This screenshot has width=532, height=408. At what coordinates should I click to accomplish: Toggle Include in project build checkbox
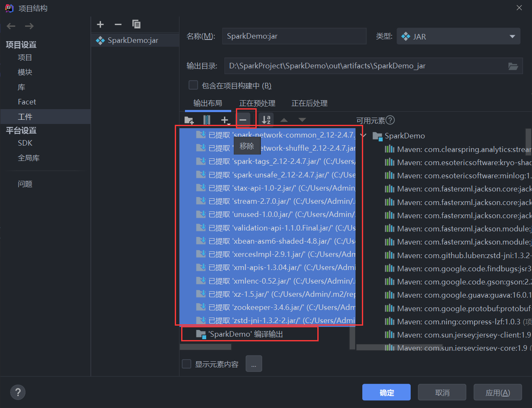tap(193, 85)
